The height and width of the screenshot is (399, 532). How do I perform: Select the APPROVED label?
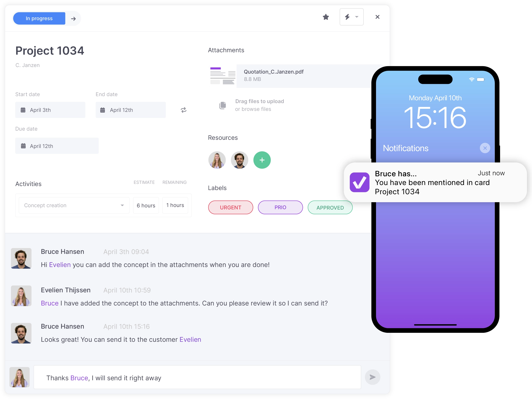click(x=330, y=207)
